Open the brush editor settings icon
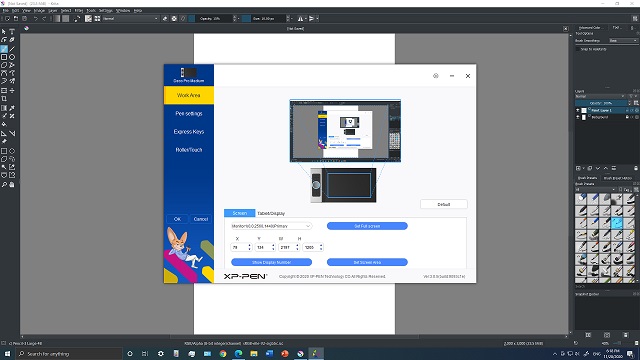This screenshot has height=360, width=640. tap(88, 18)
